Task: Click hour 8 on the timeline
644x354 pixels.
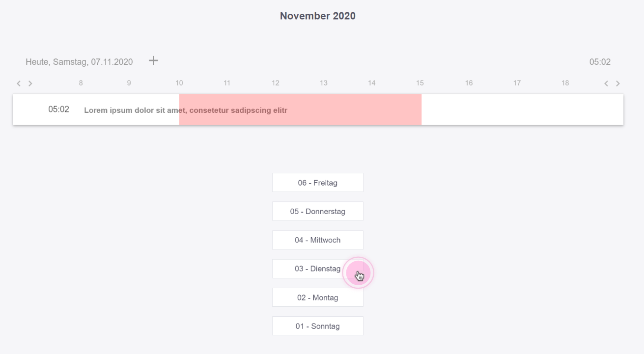Action: click(81, 83)
